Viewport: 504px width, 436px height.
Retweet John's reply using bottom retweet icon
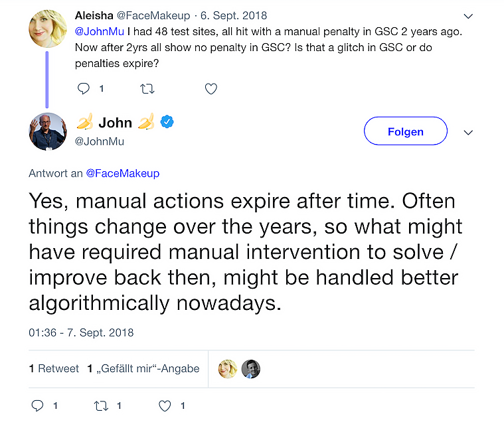(102, 405)
